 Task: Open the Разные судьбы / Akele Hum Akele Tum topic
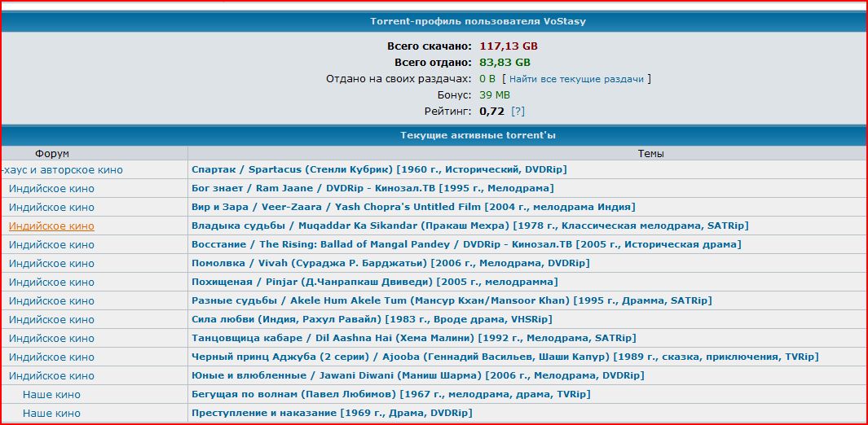coord(452,300)
